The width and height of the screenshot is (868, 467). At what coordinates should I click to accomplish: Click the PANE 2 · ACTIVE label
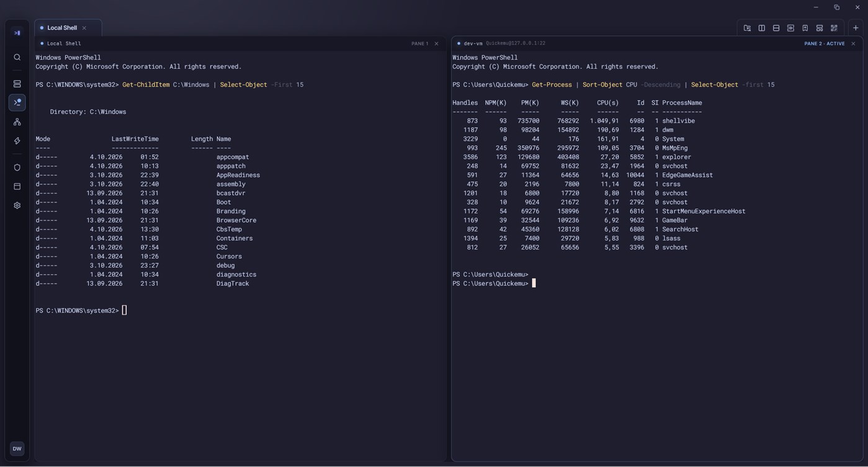click(825, 43)
